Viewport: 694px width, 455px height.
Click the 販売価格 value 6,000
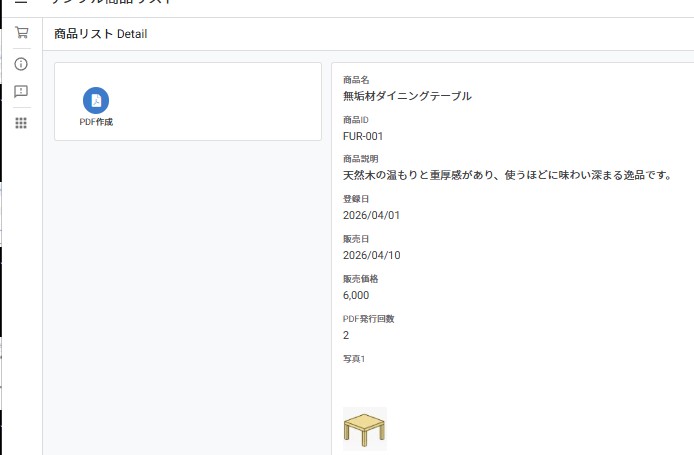356,295
